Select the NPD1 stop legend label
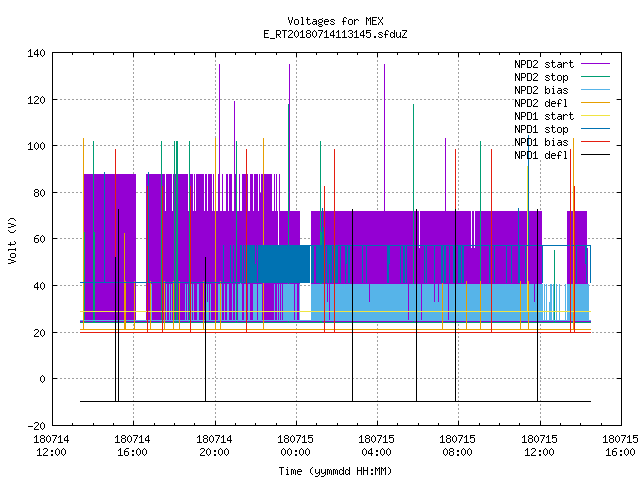The image size is (640, 480). tap(541, 129)
